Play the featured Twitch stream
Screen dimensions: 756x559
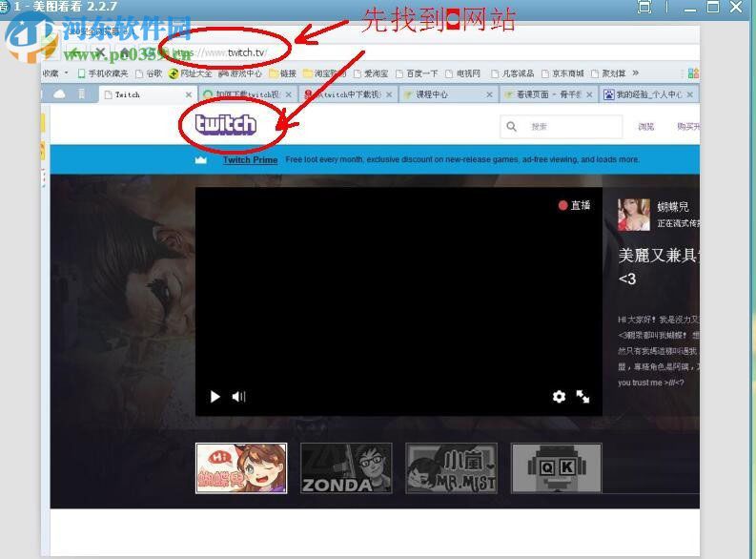pos(215,397)
